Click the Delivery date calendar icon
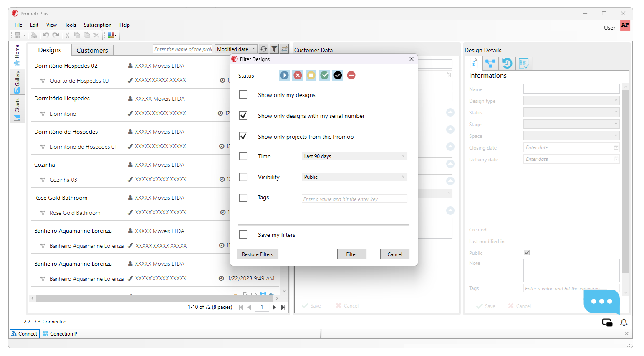This screenshot has width=644, height=356. coord(616,159)
